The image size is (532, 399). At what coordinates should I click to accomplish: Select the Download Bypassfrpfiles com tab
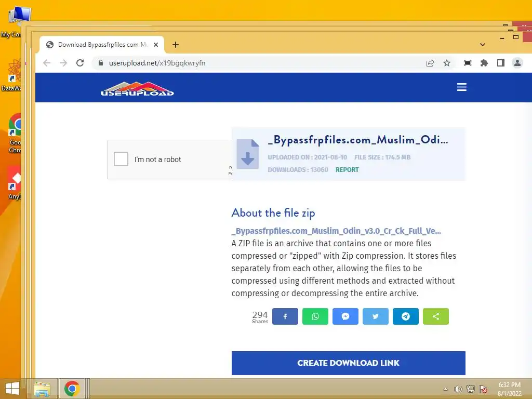102,45
